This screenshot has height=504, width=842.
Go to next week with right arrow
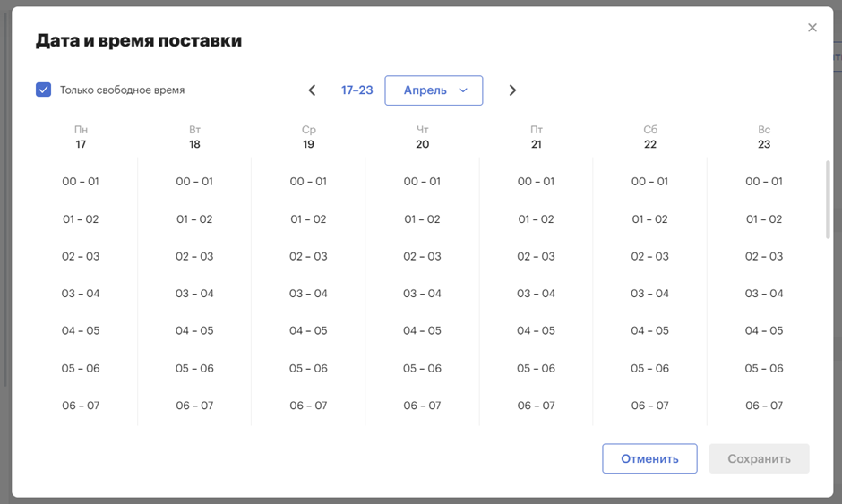(x=512, y=90)
